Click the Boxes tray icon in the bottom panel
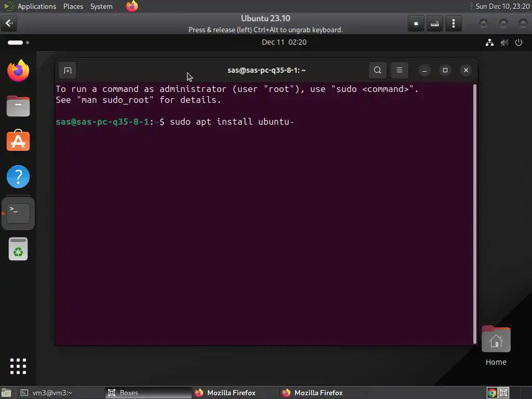 [504, 393]
